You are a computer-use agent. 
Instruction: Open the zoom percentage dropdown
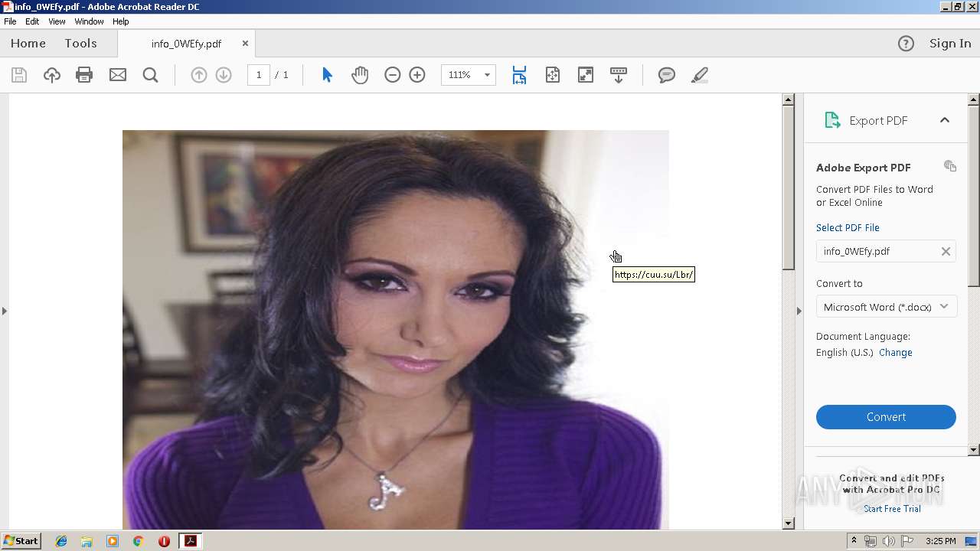[487, 75]
